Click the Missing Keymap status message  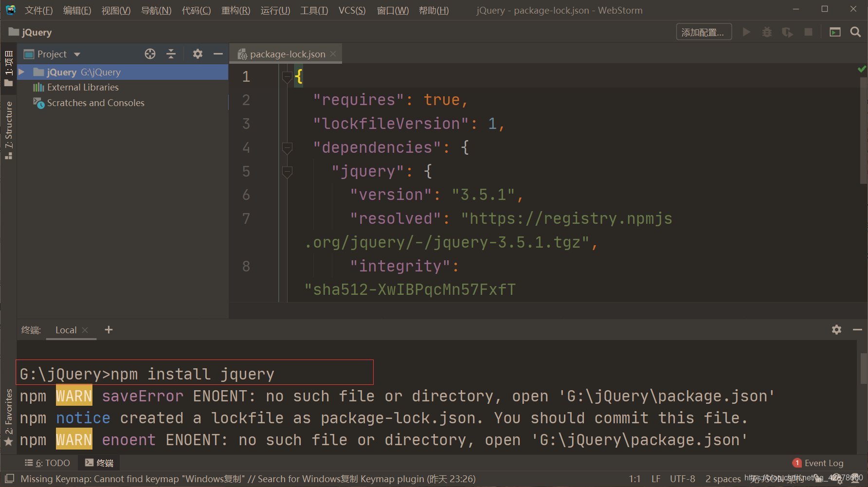coord(248,479)
